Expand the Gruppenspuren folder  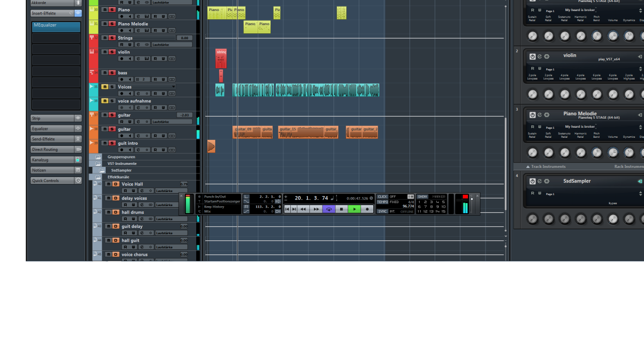click(x=98, y=157)
